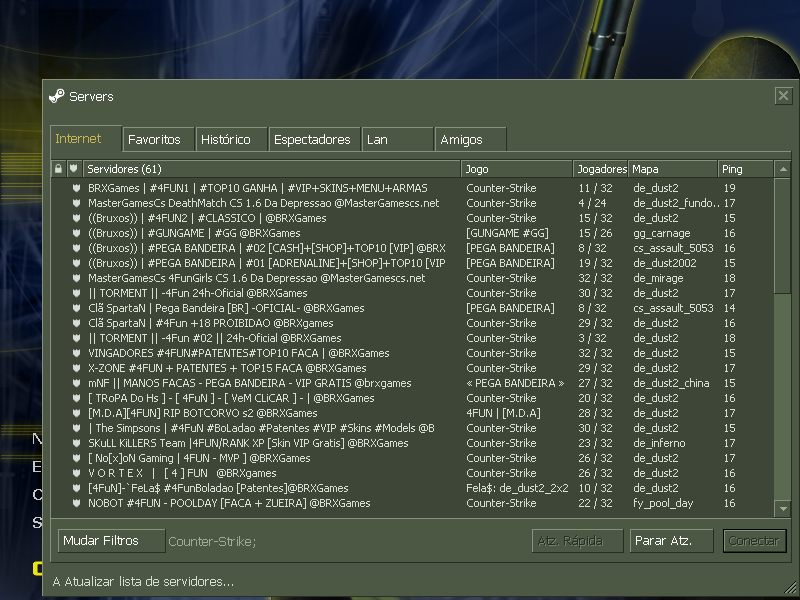Click shield icon of No[x]oN Gaming row
The width and height of the screenshot is (800, 600).
point(77,458)
